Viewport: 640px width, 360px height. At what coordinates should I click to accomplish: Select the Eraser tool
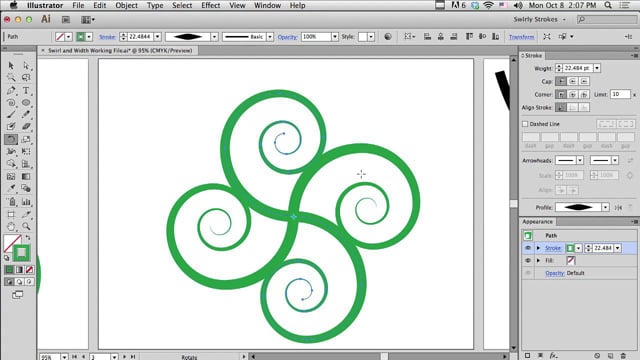click(26, 127)
